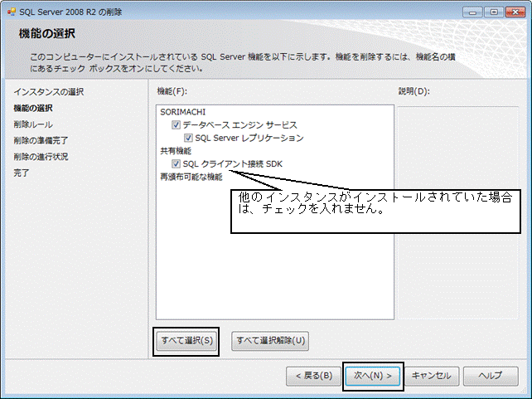Image resolution: width=532 pixels, height=399 pixels.
Task: Go back with < 戻る(B) button
Action: pos(313,376)
